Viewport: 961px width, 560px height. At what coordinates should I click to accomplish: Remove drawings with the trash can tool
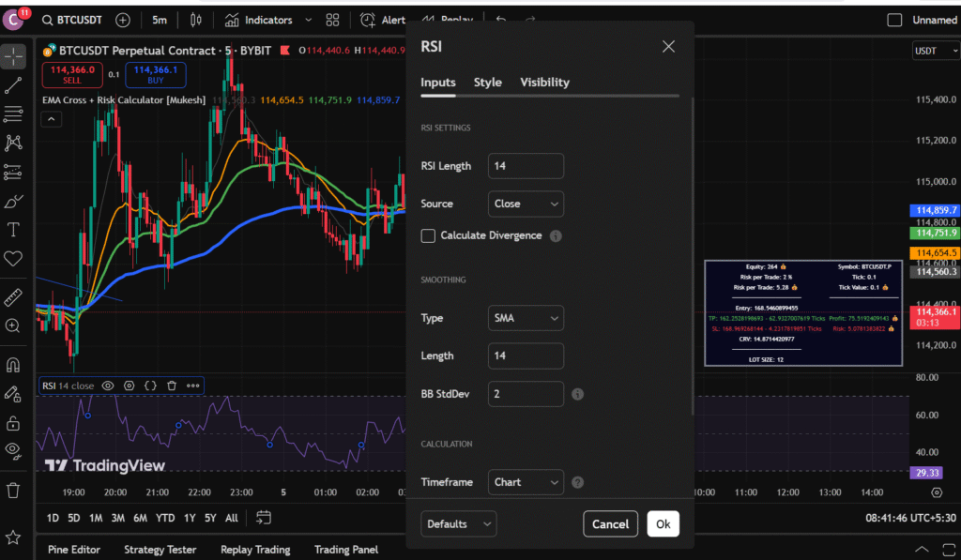(13, 491)
